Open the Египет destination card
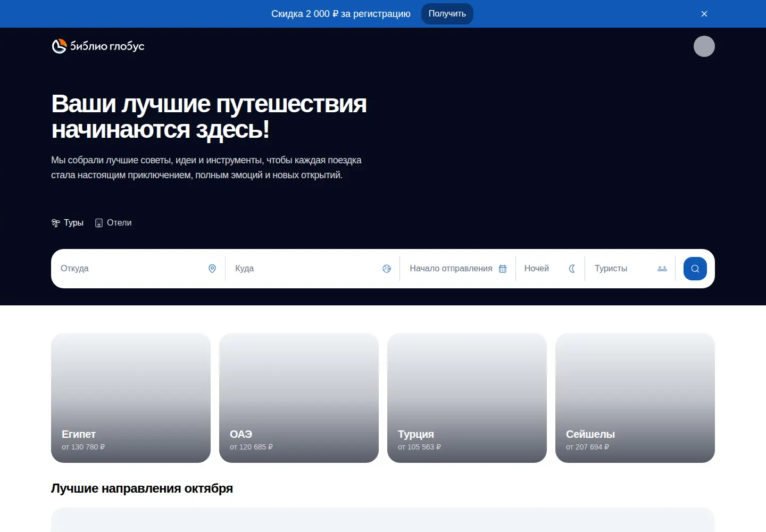The width and height of the screenshot is (766, 532). (131, 398)
